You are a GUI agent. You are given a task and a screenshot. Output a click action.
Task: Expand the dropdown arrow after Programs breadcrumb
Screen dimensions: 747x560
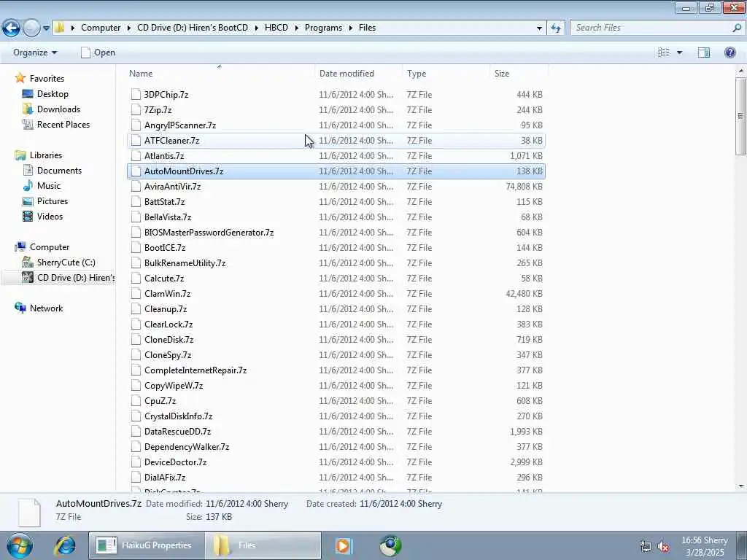point(350,28)
